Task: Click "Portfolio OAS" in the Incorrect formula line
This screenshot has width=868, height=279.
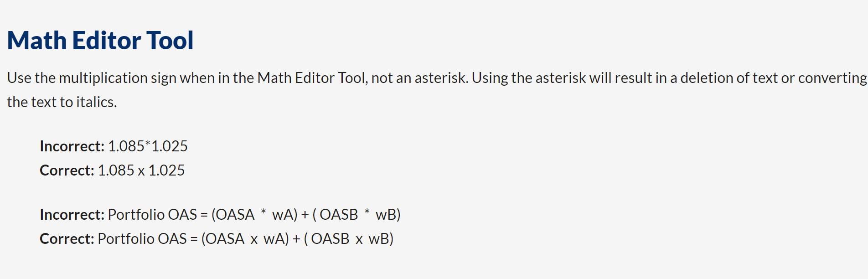Action: (152, 215)
